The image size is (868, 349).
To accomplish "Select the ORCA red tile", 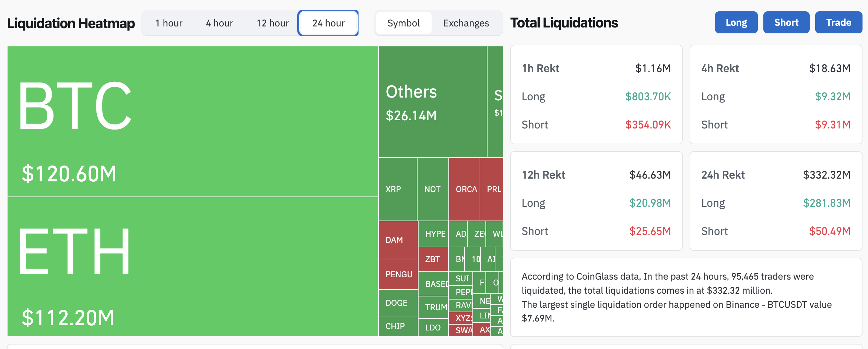I will pos(466,189).
